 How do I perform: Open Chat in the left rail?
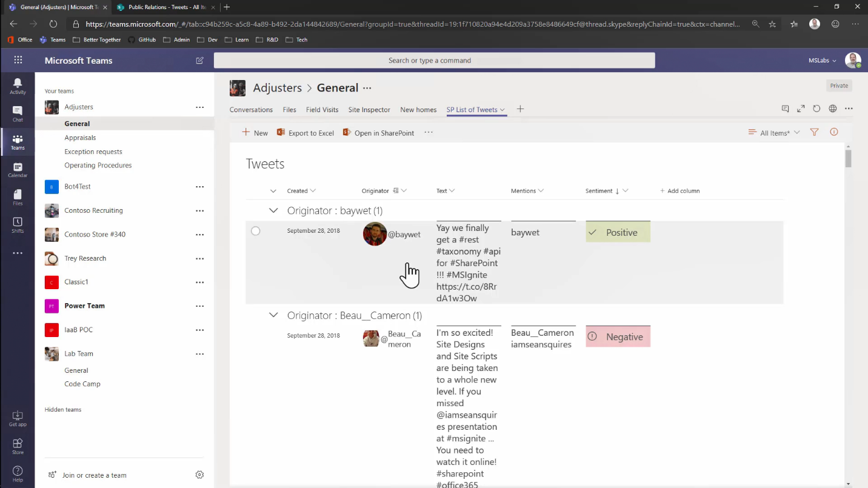click(x=18, y=113)
